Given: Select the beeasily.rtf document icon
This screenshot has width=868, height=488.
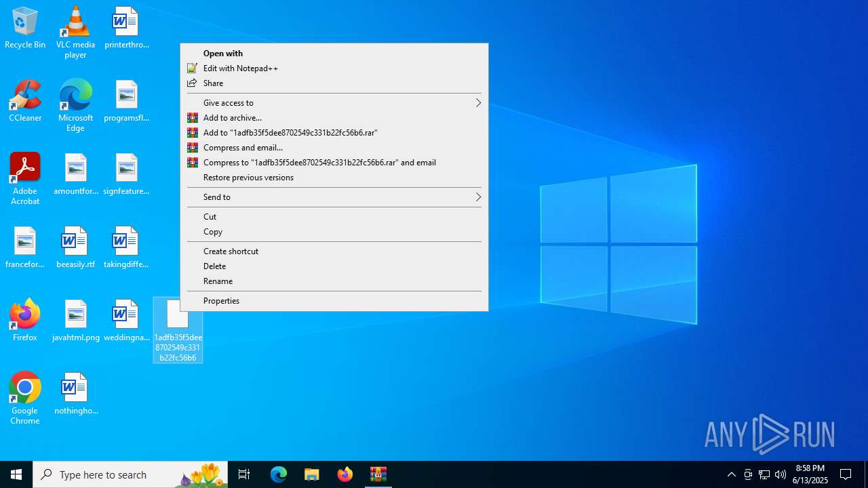Looking at the screenshot, I should coord(75,248).
